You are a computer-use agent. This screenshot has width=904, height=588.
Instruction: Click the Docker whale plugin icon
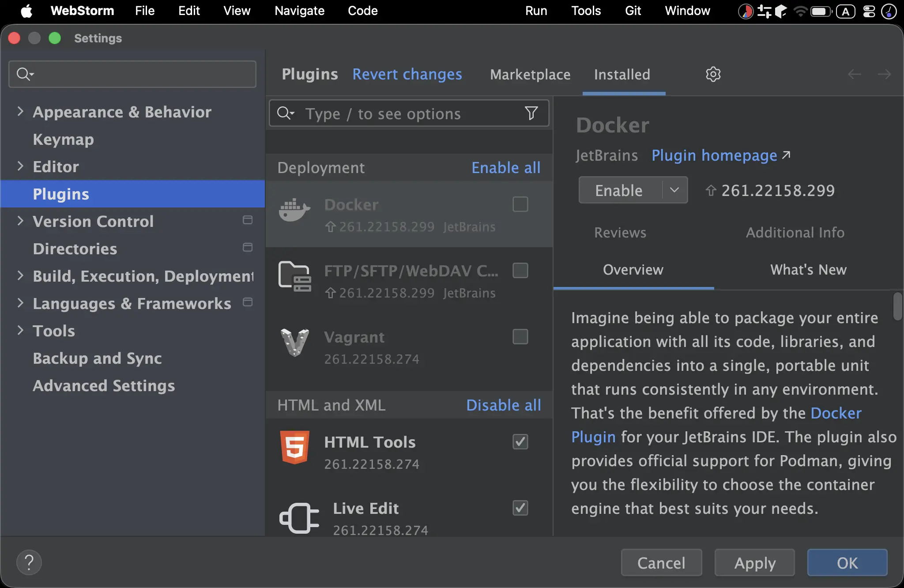[295, 209]
